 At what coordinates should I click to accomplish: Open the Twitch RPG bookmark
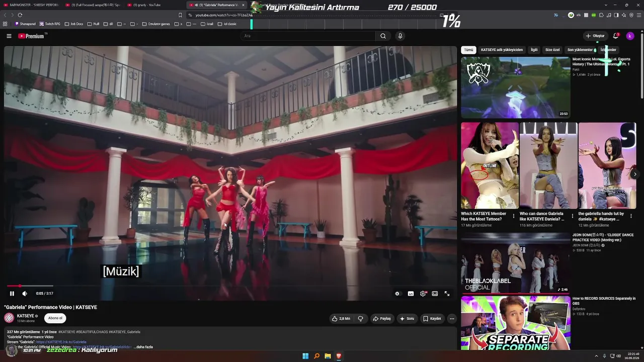[50, 24]
